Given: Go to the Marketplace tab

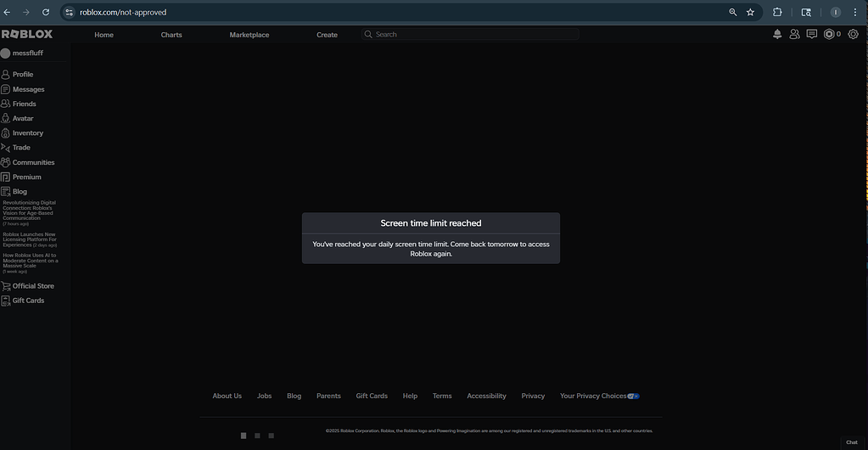Looking at the screenshot, I should [x=249, y=35].
